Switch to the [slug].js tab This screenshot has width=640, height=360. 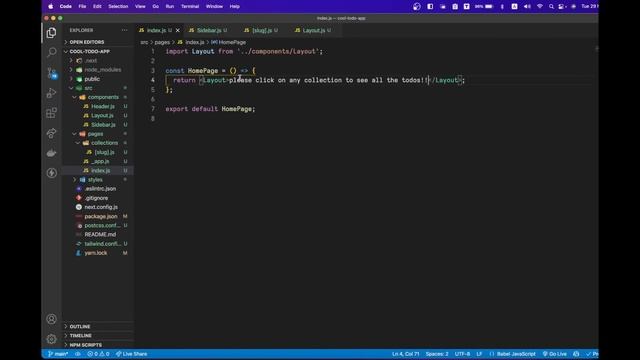point(261,31)
